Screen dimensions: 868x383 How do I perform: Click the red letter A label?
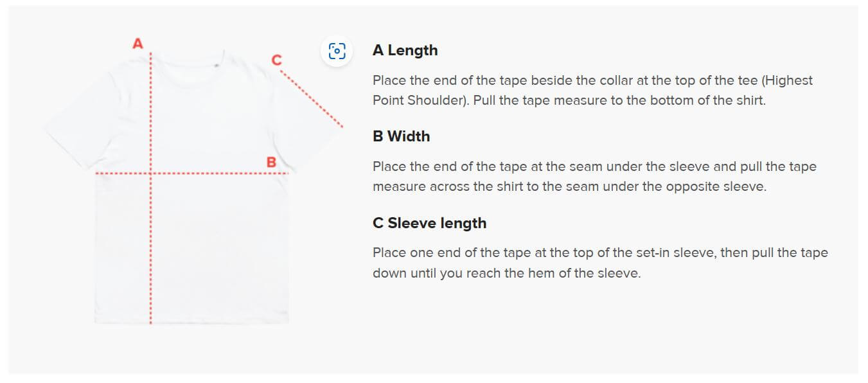coord(137,44)
